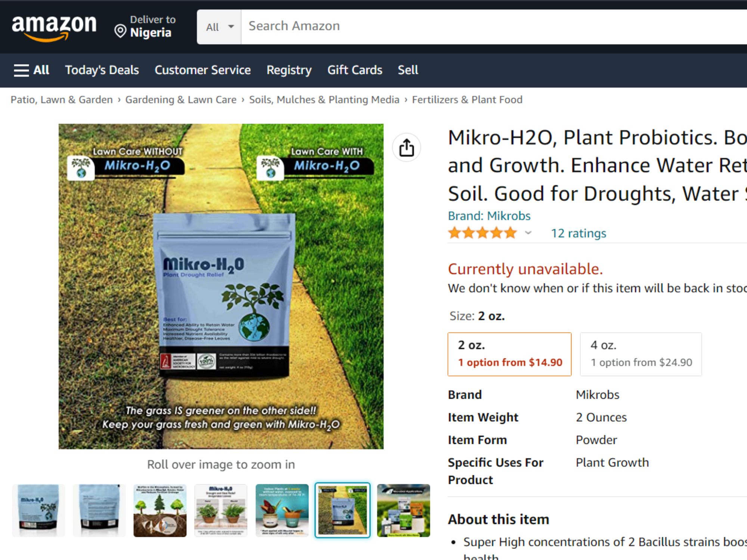The height and width of the screenshot is (560, 747).
Task: Select sixth thumbnail with lawn comparison
Action: 342,510
